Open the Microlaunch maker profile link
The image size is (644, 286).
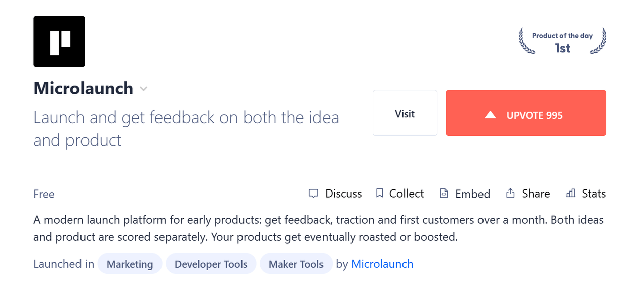point(382,264)
